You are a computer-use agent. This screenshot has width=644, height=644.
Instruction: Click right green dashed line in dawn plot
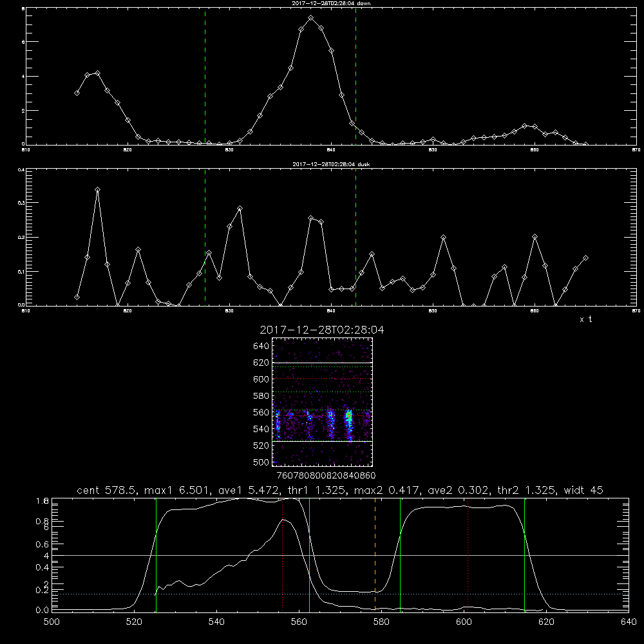355,77
